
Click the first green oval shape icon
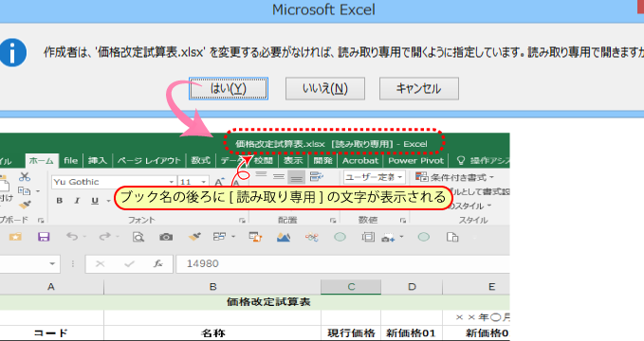click(340, 237)
